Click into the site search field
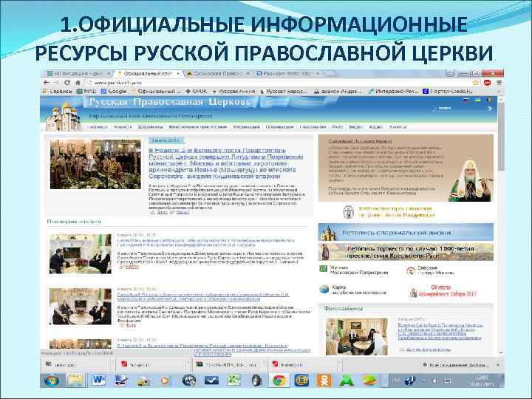This screenshot has width=532, height=399. pyautogui.click(x=458, y=109)
